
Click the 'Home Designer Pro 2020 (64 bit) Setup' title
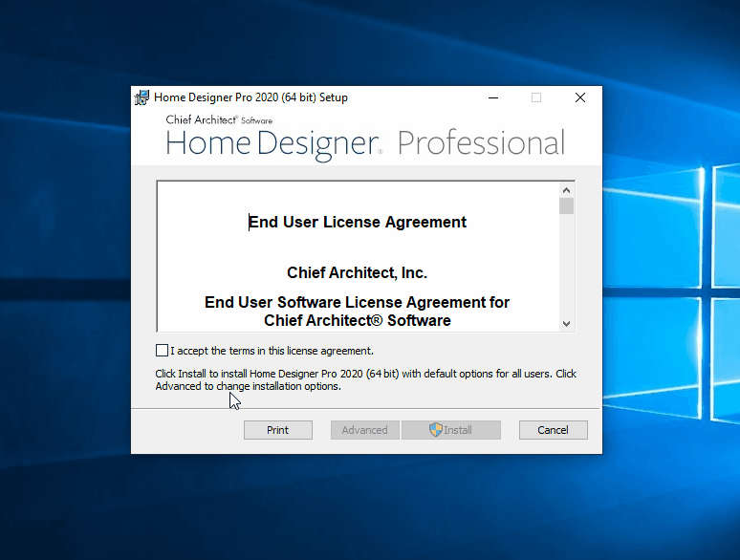pyautogui.click(x=250, y=97)
